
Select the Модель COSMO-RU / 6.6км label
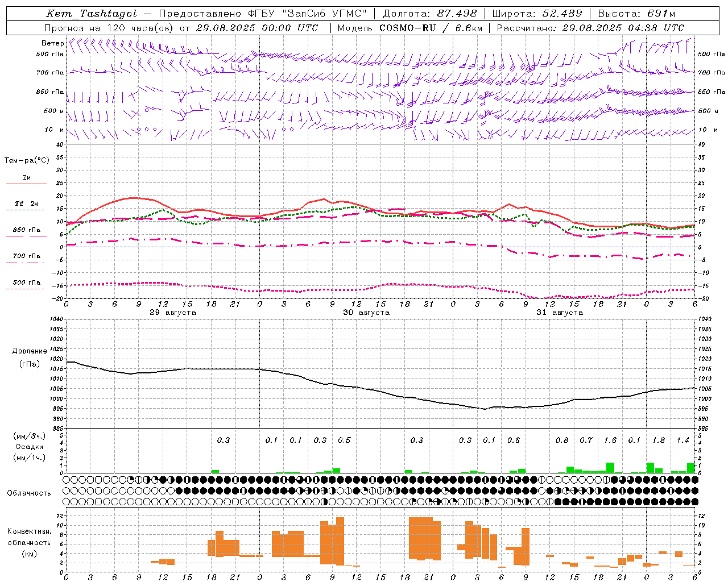click(410, 28)
